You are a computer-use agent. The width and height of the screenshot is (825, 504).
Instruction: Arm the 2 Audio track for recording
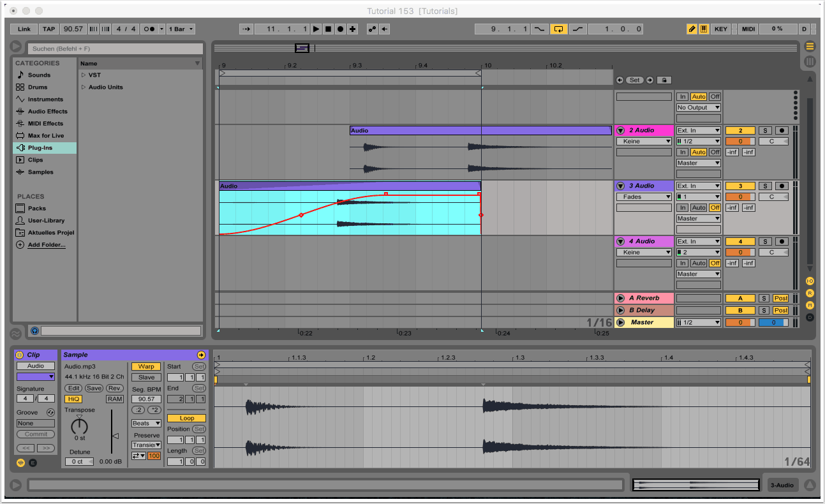pos(782,131)
